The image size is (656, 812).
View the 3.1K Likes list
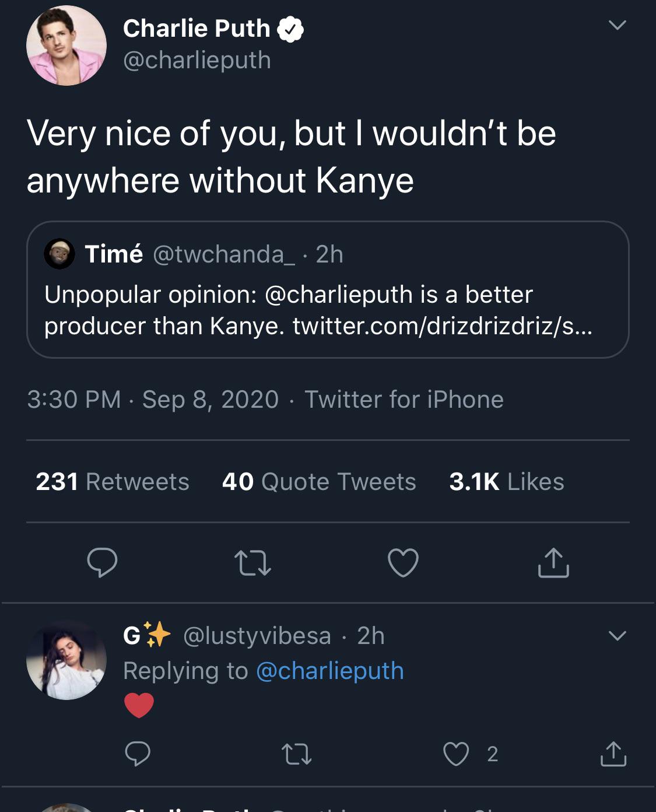point(507,482)
